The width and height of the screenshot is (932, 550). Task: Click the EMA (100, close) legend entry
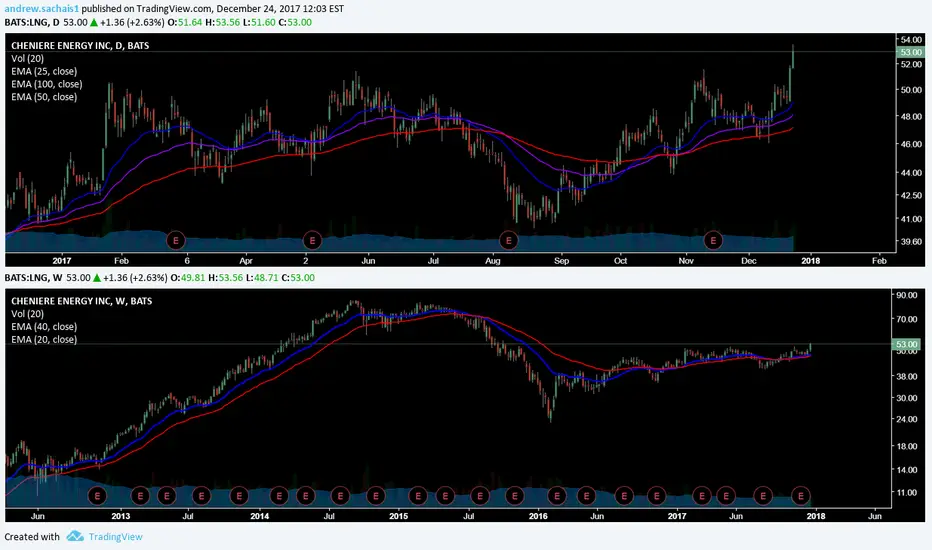pos(47,84)
